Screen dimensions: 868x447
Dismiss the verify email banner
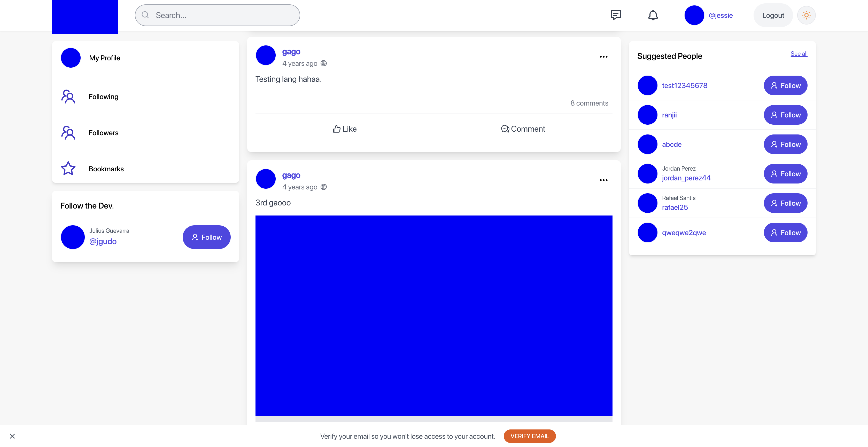(12, 436)
